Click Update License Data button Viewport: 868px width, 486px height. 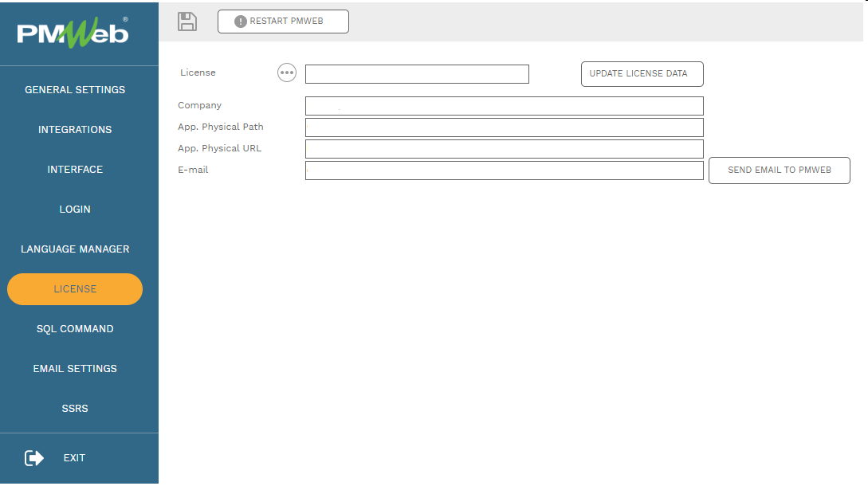pos(642,74)
